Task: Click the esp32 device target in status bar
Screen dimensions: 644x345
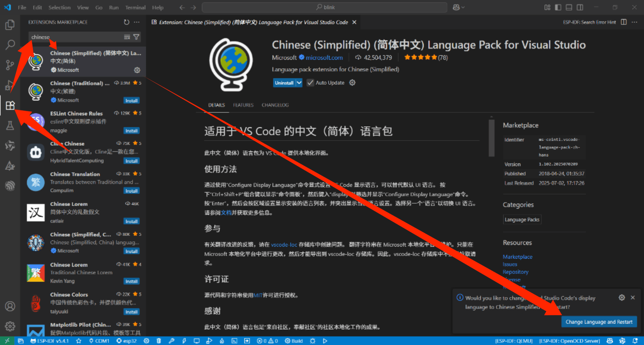Action: pos(126,341)
